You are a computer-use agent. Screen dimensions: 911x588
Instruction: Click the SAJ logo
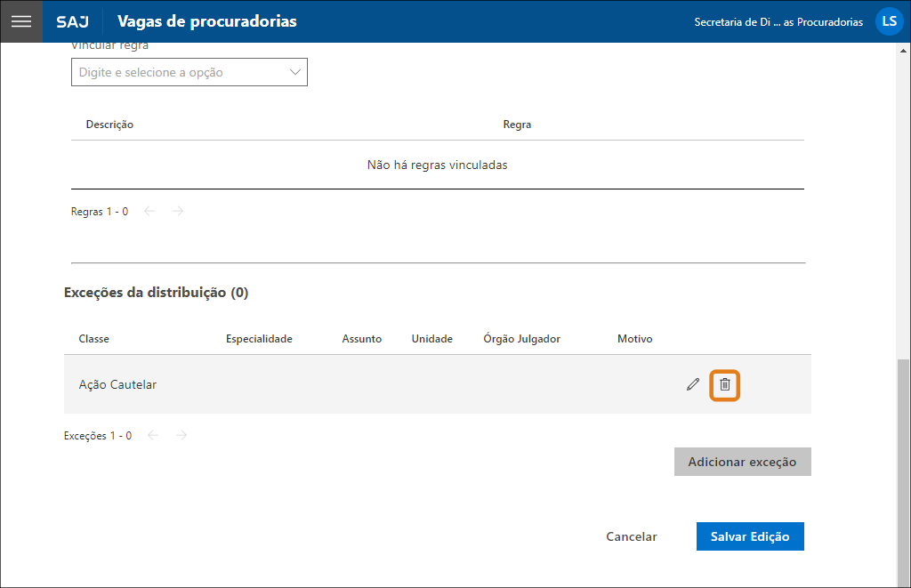[73, 22]
